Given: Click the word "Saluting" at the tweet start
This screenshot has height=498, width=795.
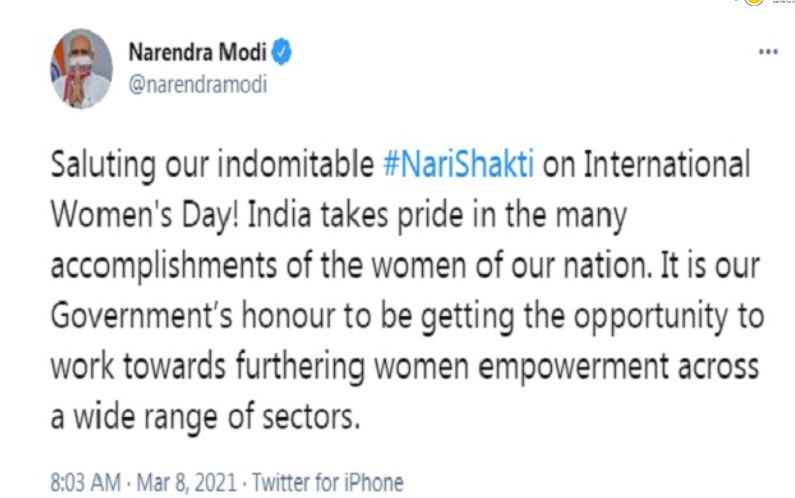Looking at the screenshot, I should tap(103, 165).
